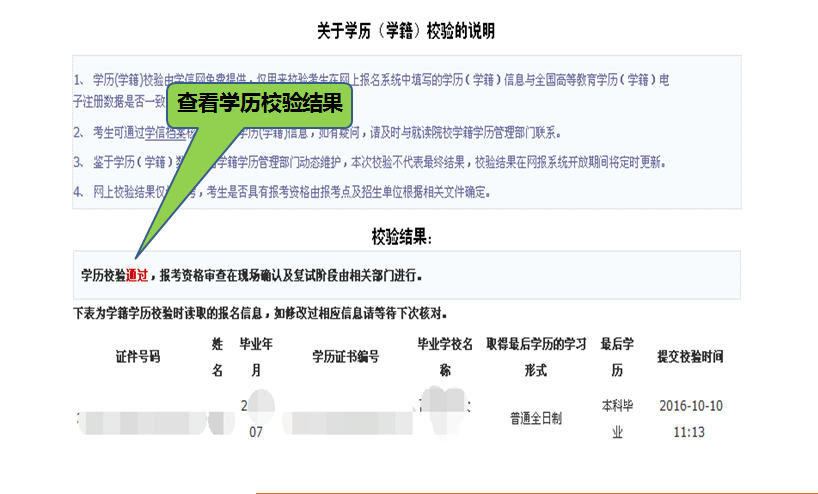Select the 学历证书编号 column header
The width and height of the screenshot is (818, 494).
click(x=345, y=356)
